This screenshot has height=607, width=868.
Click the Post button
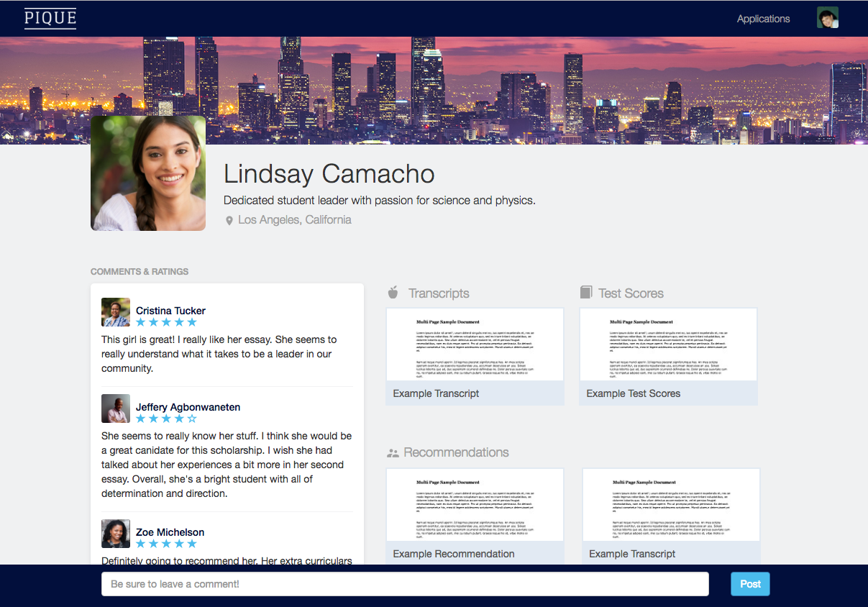(x=750, y=584)
